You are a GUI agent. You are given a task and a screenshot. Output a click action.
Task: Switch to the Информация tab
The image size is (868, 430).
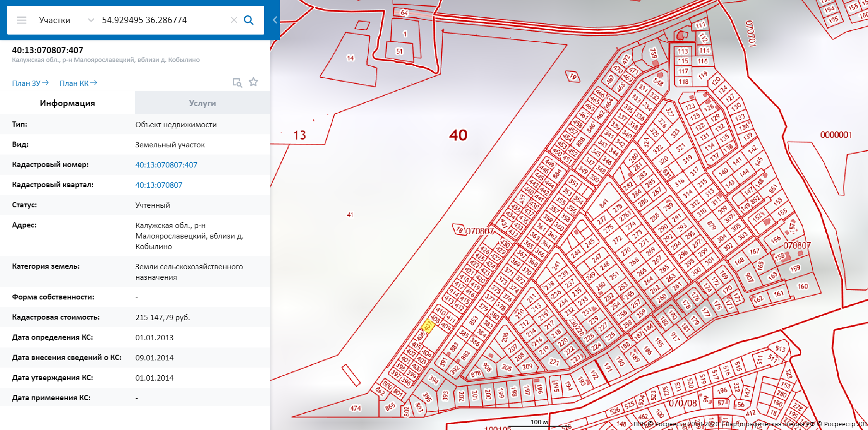[x=67, y=103]
